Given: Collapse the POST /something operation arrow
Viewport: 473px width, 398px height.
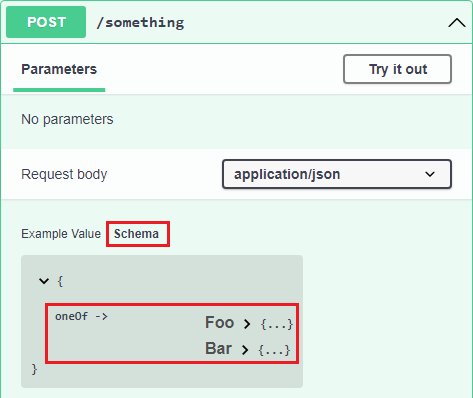Looking at the screenshot, I should (x=457, y=23).
